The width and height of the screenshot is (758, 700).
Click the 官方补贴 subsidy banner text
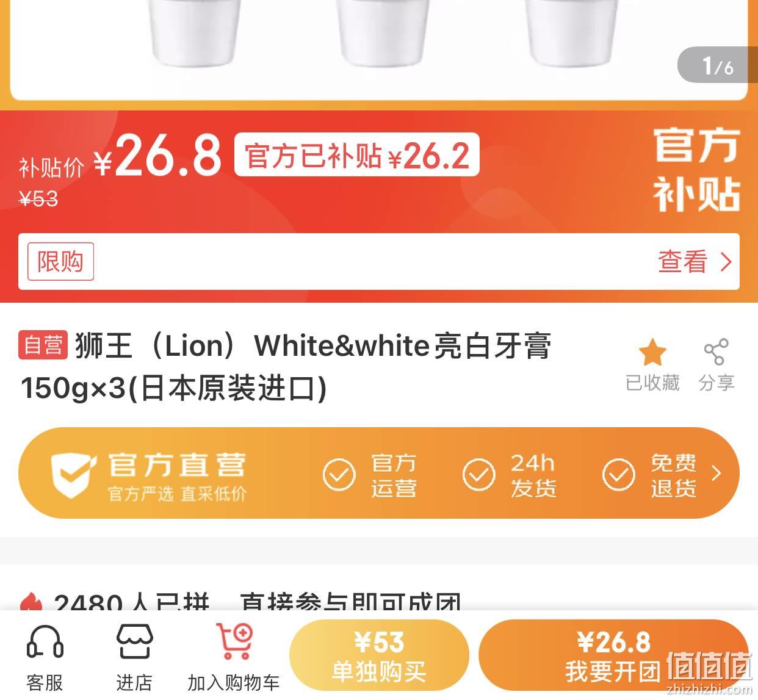(x=696, y=170)
